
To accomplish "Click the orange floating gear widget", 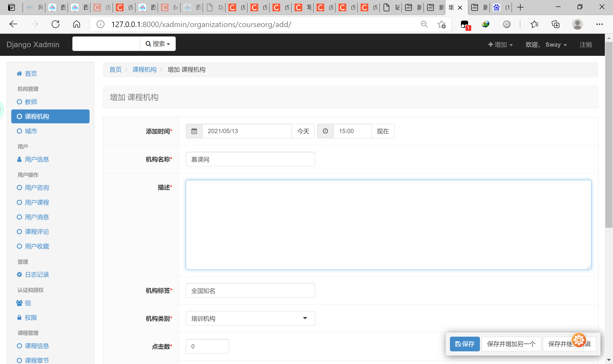I will (579, 340).
